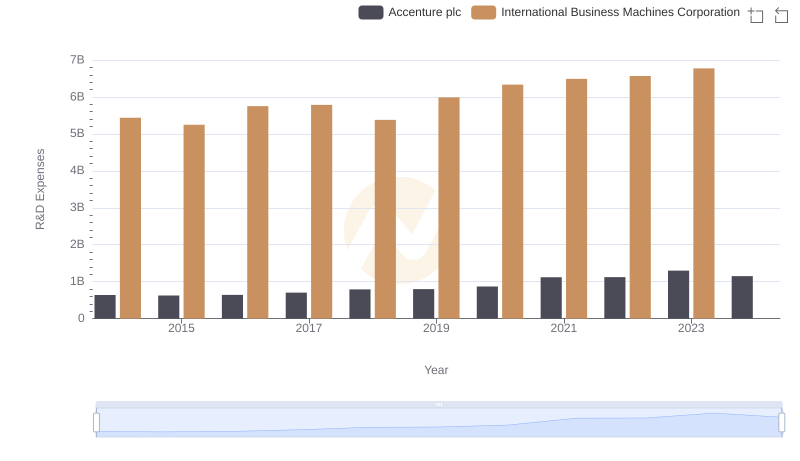Click Accenture plc dark legend swatch

[371, 12]
